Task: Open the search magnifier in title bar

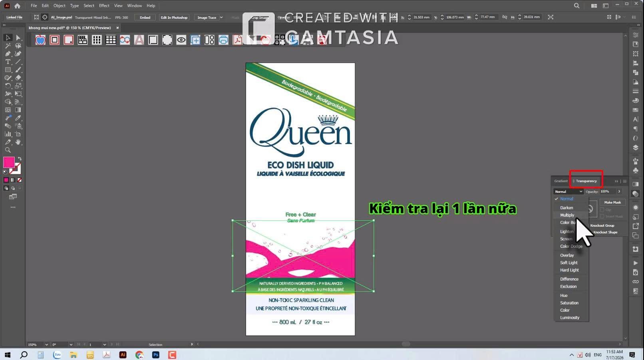Action: click(576, 6)
